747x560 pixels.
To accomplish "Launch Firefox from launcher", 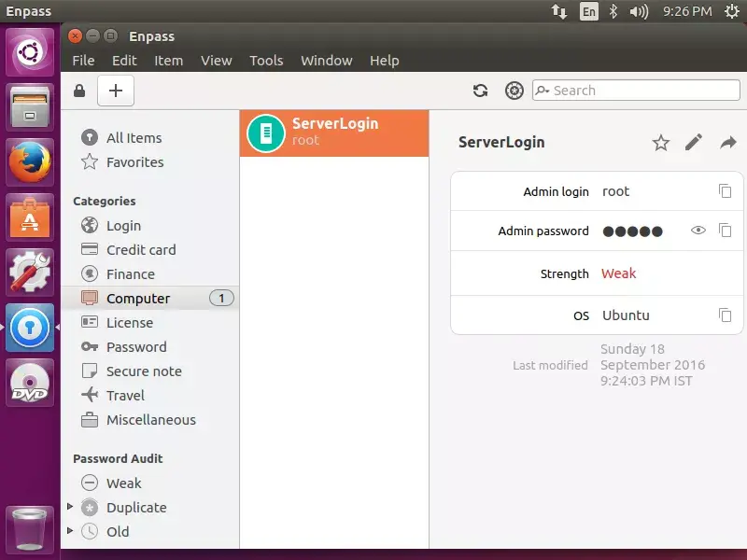I will click(x=30, y=161).
